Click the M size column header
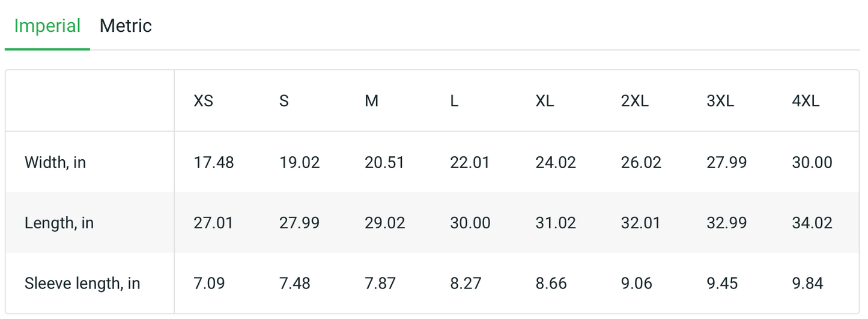The image size is (868, 319). [372, 102]
